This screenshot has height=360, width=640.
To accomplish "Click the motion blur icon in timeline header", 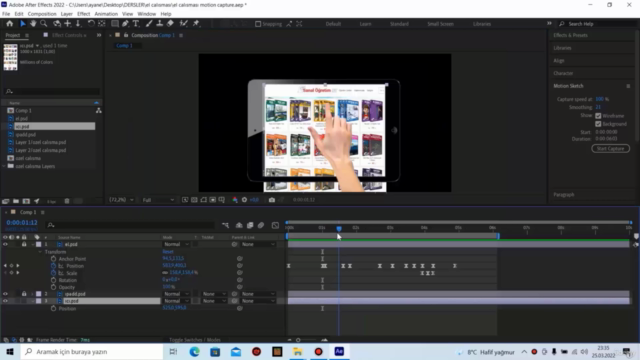I will (x=261, y=225).
